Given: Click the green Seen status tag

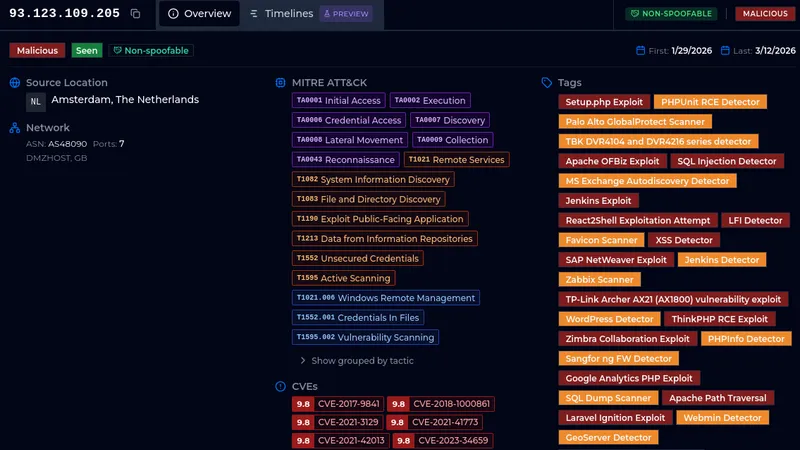Looking at the screenshot, I should point(87,51).
